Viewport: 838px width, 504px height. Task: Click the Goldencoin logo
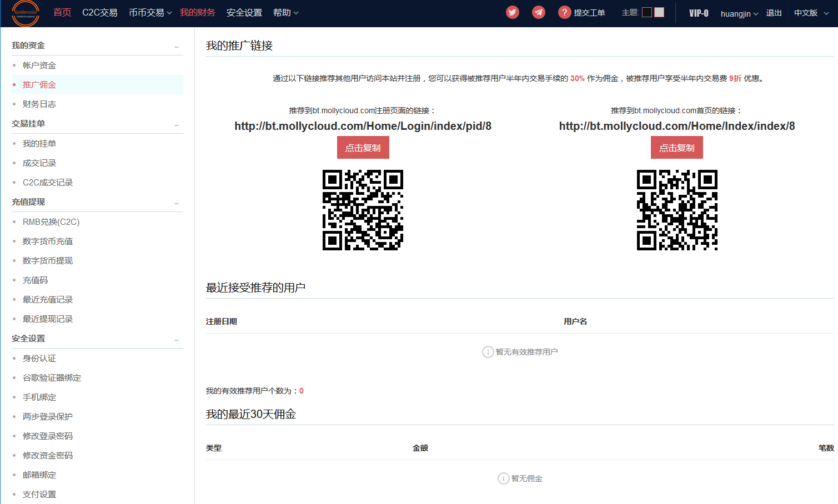(x=26, y=13)
